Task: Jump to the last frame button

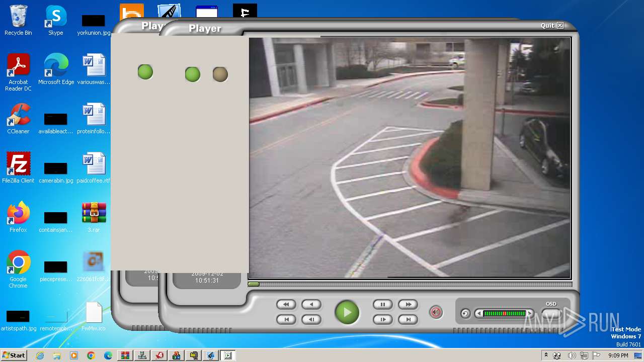Action: tap(408, 319)
